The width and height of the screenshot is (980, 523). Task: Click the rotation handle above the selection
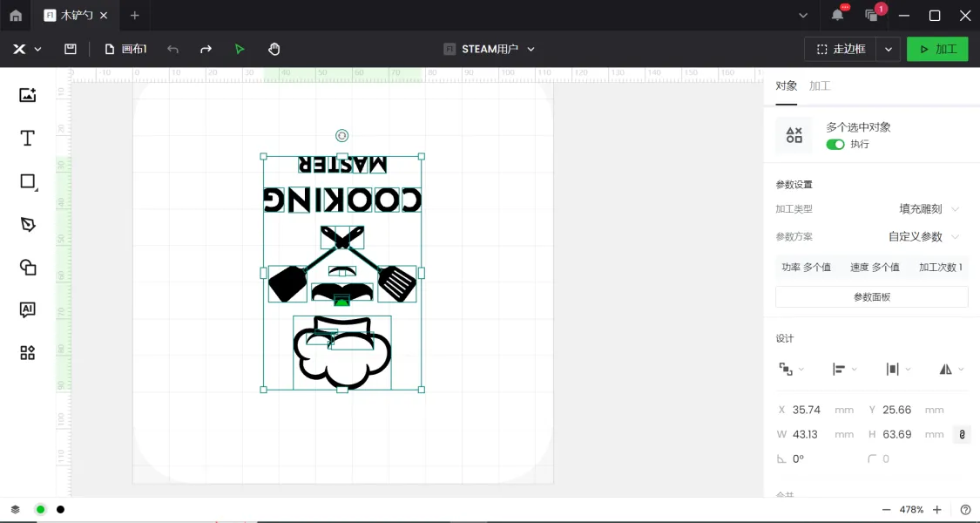341,136
